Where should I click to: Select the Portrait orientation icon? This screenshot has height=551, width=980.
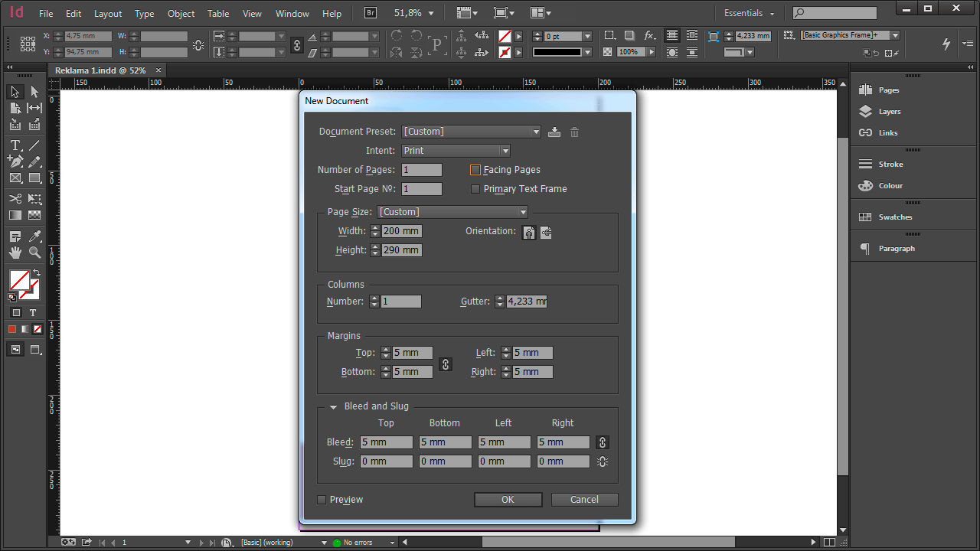coord(529,233)
